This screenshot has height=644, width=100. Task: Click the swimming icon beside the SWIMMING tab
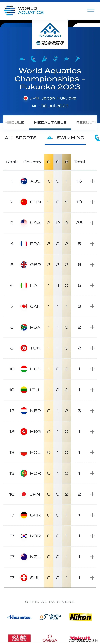(x=50, y=138)
